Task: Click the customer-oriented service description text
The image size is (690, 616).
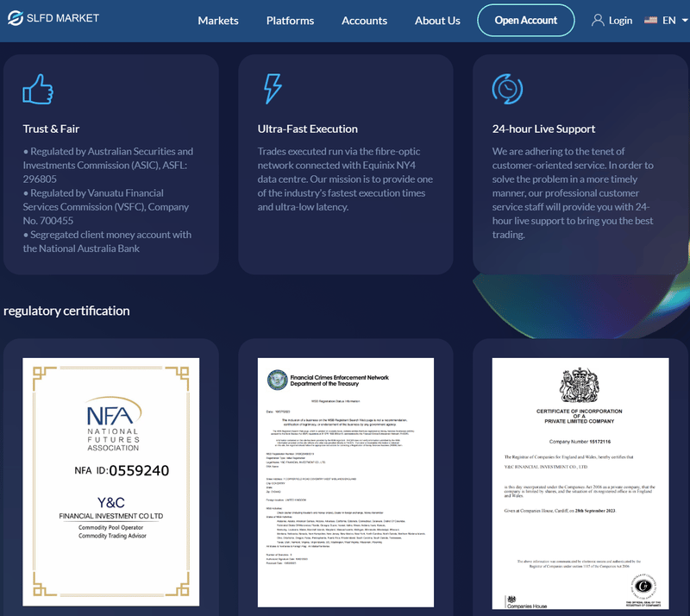Action: (x=573, y=193)
